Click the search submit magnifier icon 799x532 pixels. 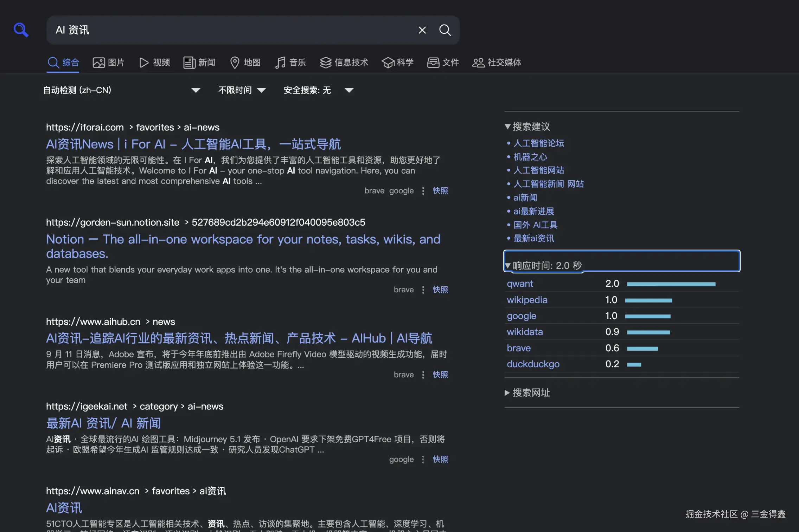(445, 30)
